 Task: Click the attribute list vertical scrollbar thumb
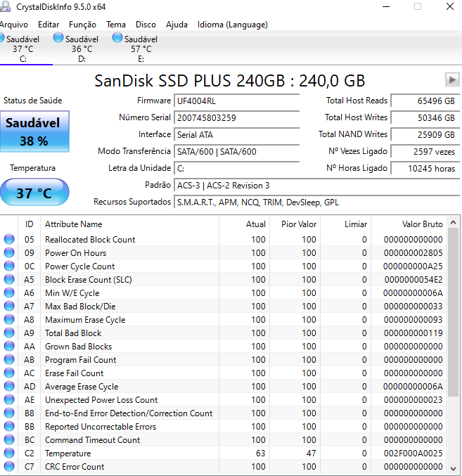453,313
